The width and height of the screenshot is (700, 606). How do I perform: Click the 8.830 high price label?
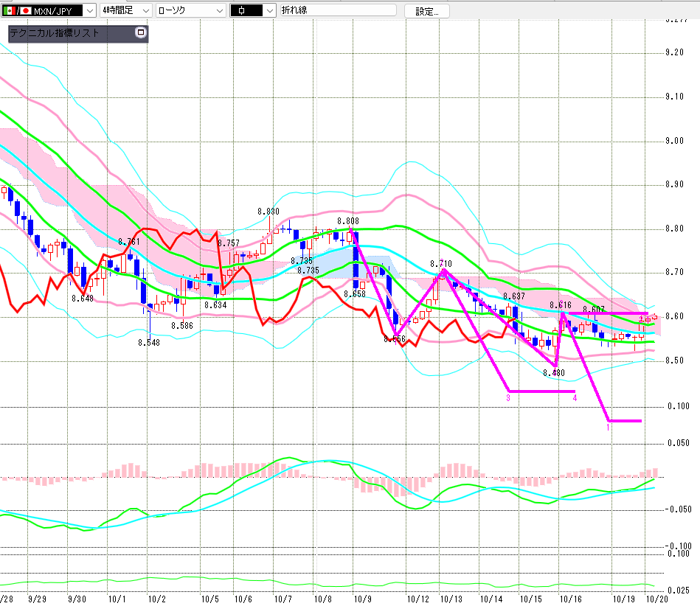pos(268,211)
